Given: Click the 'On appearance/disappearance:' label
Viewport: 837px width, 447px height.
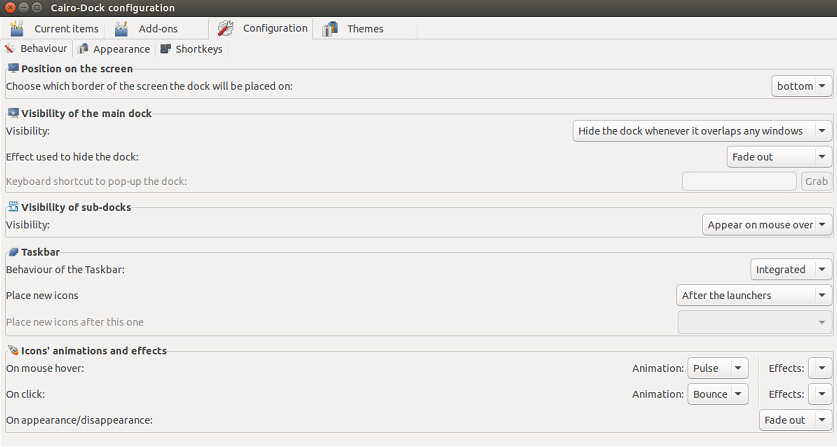Looking at the screenshot, I should [79, 420].
